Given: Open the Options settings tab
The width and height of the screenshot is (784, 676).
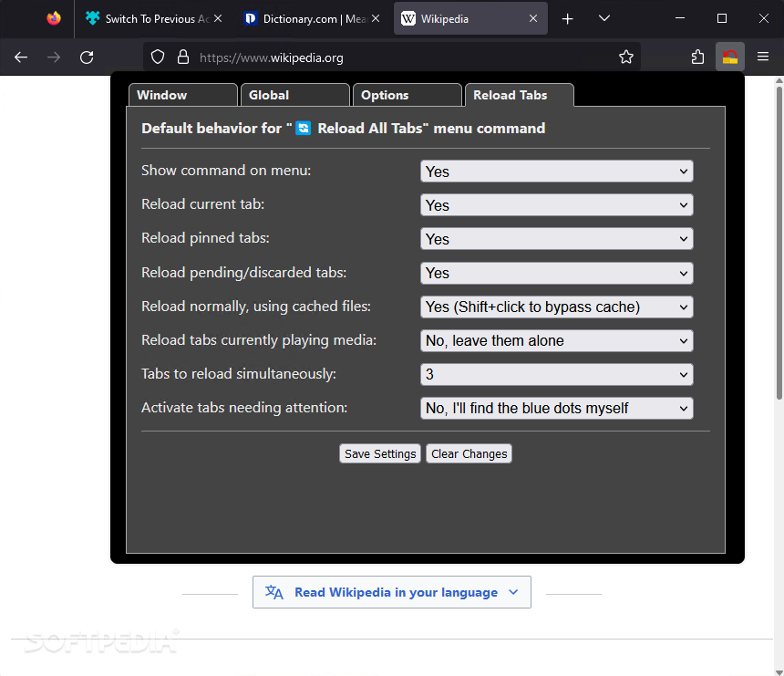Looking at the screenshot, I should click(407, 95).
